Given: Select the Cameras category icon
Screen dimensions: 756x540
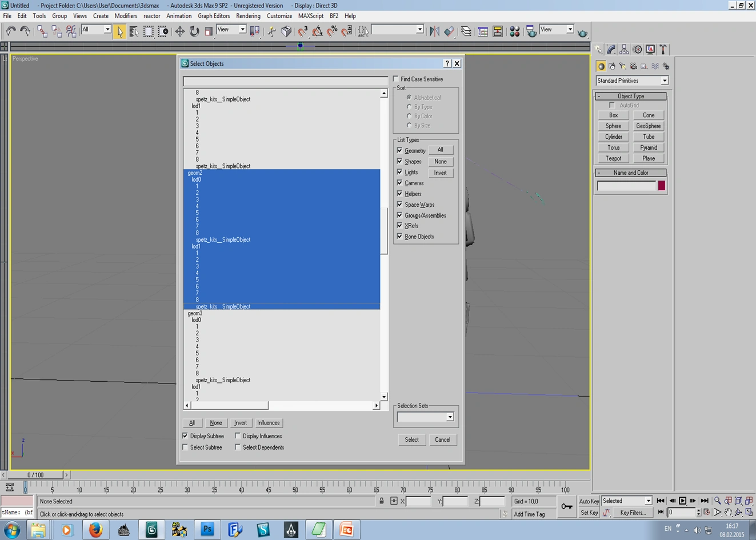Looking at the screenshot, I should (x=633, y=66).
